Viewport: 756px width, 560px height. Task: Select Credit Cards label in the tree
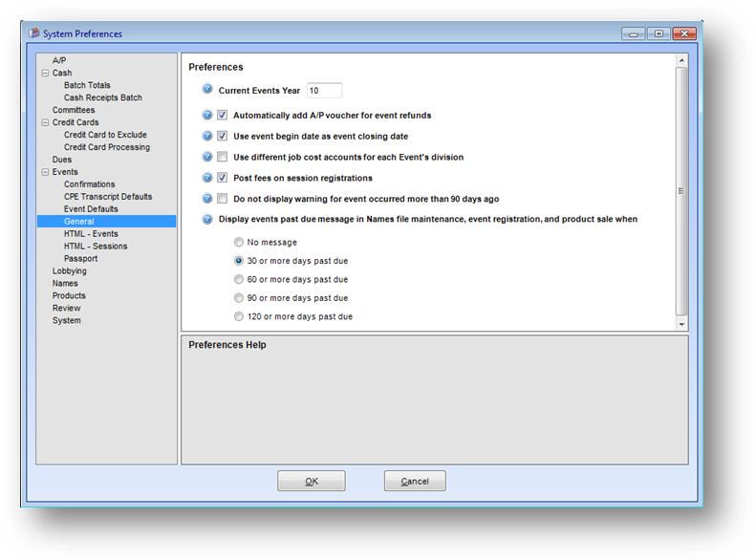(x=76, y=122)
